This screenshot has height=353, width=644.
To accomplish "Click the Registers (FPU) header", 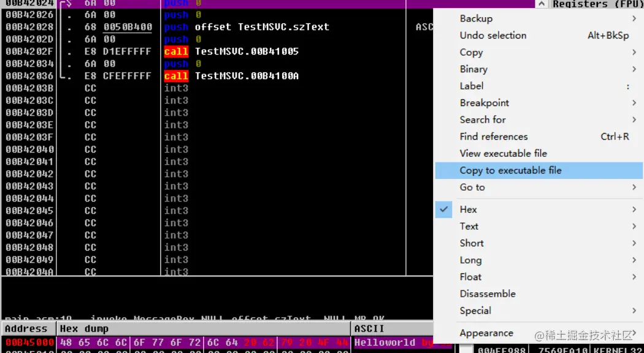I will (597, 4).
